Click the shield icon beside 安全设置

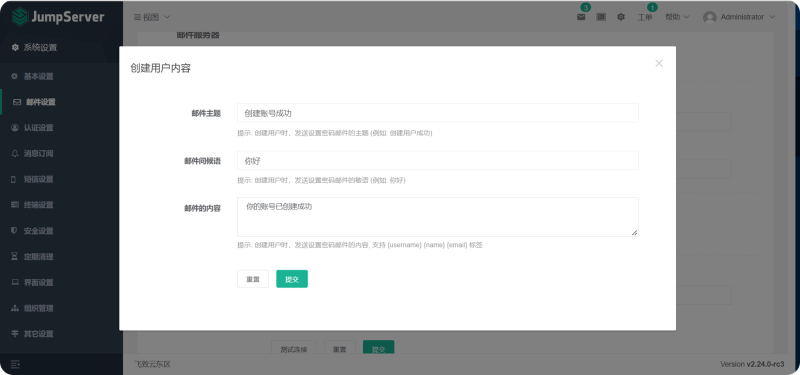14,231
